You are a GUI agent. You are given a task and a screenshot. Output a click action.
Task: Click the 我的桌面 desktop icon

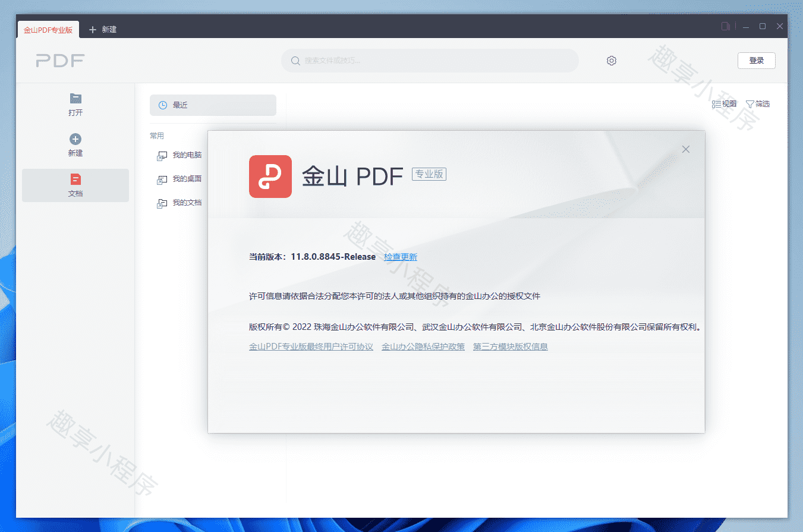pos(162,179)
